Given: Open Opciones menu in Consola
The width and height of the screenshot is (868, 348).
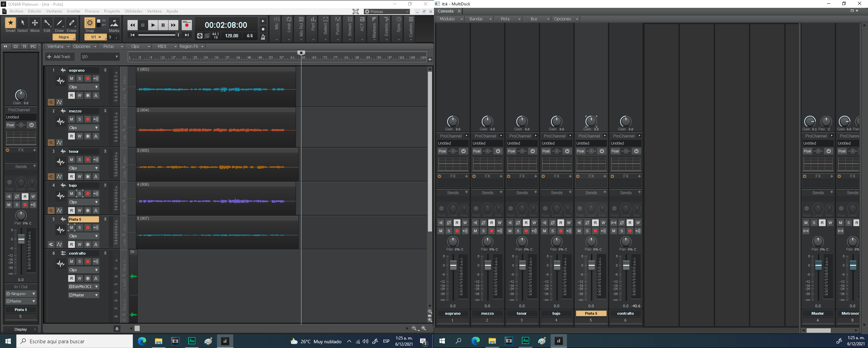Looking at the screenshot, I should 566,19.
